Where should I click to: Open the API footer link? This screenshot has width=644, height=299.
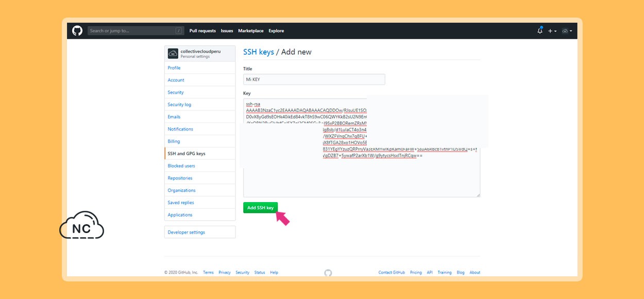click(x=430, y=273)
